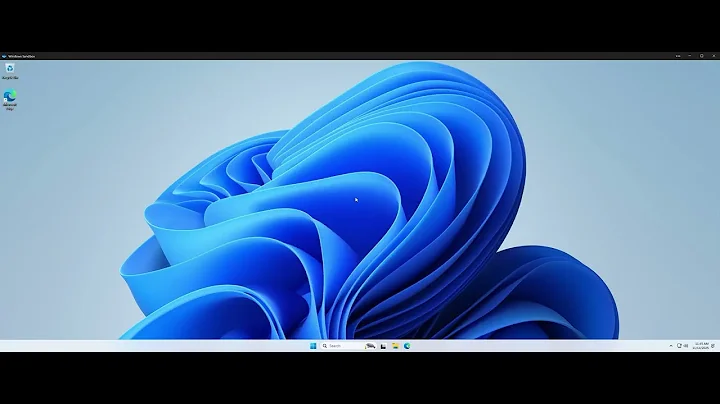Click the Windows Sandbox title bar icon
720x404 pixels.
[4, 56]
